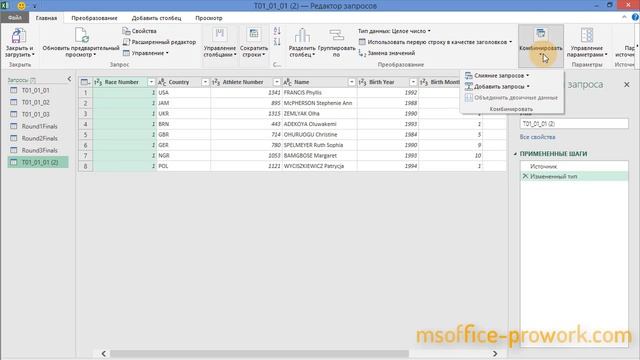Image resolution: width=640 pixels, height=360 pixels.
Task: Click Athlete Number data type icon
Action: [x=216, y=82]
